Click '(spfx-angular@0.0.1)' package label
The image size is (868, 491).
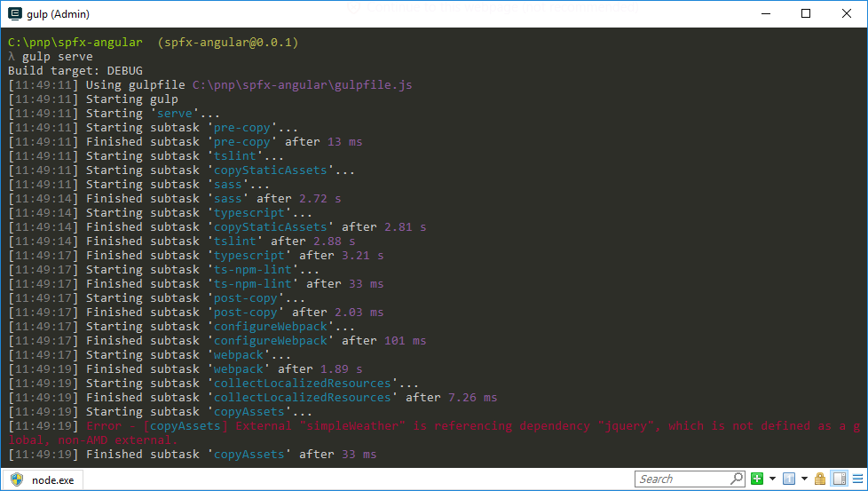(228, 42)
